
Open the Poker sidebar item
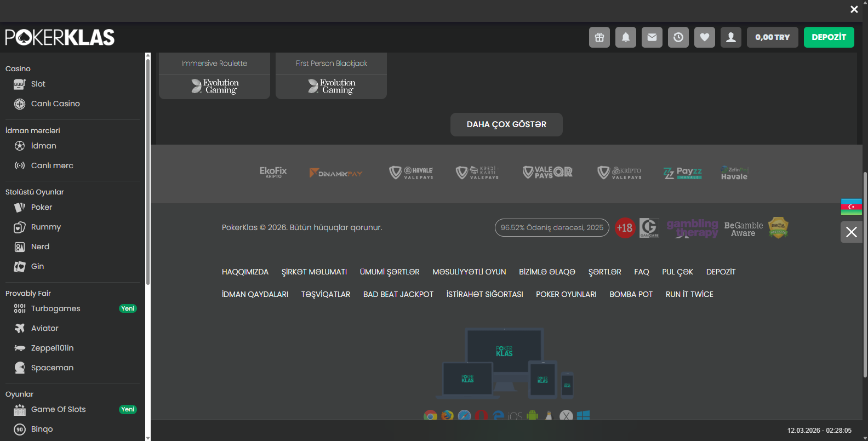pos(41,207)
